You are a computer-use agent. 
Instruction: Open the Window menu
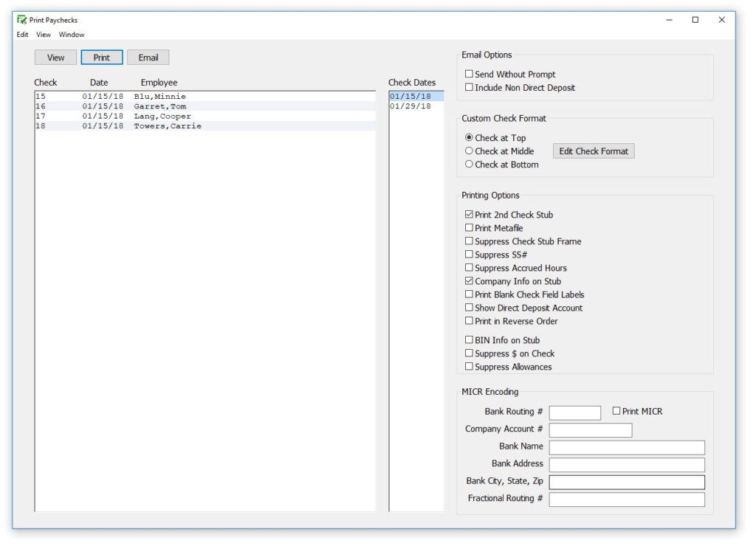(x=71, y=35)
